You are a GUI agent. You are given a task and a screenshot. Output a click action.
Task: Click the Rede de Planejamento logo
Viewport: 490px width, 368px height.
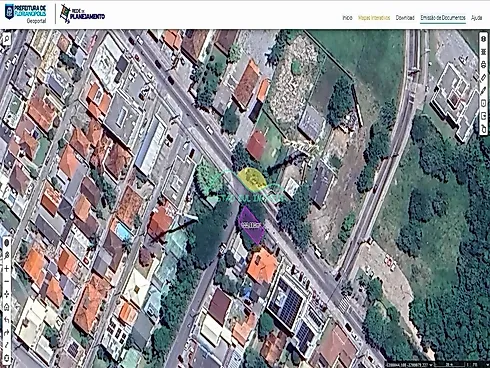(x=82, y=14)
